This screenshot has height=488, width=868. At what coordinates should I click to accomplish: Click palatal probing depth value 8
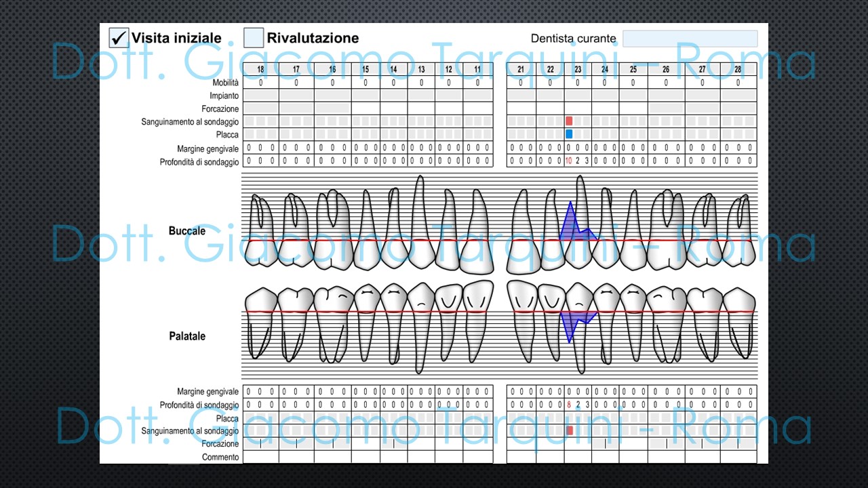(x=568, y=405)
